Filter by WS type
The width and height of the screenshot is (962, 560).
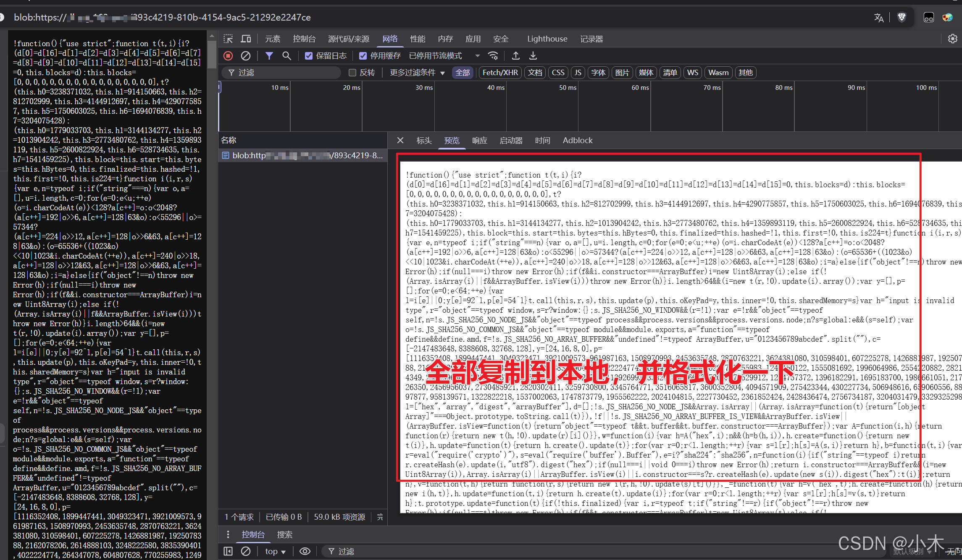coord(693,73)
